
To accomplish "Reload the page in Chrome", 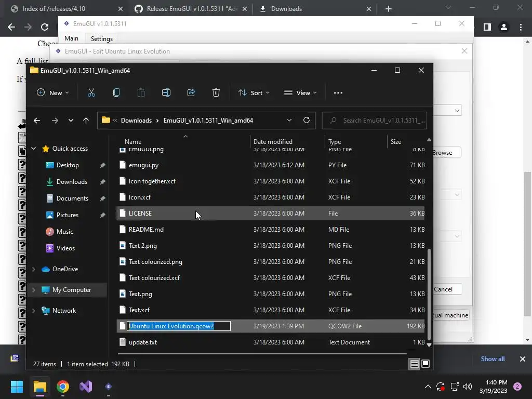I will tap(45, 27).
